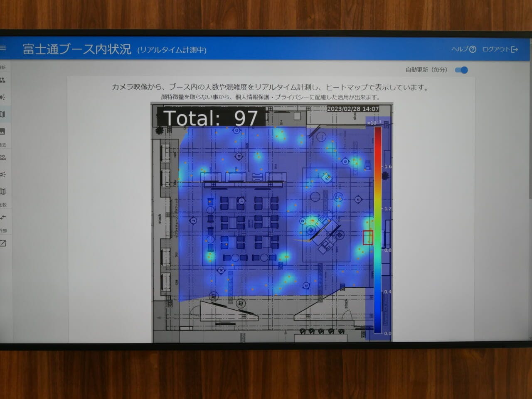Open the past people count icon (outlined group)

pos(2,157)
